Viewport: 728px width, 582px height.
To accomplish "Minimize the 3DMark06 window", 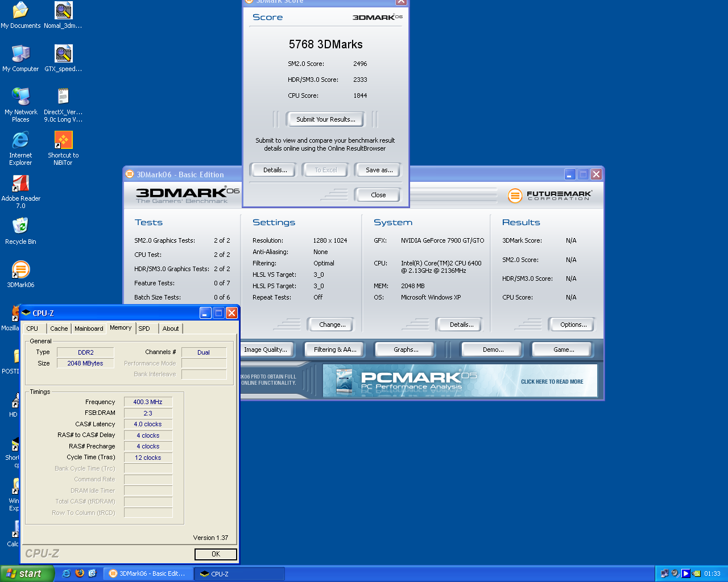I will tap(570, 174).
